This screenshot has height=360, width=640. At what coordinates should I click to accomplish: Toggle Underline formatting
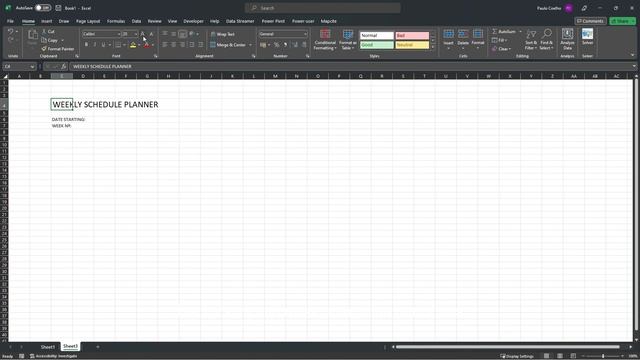point(103,45)
